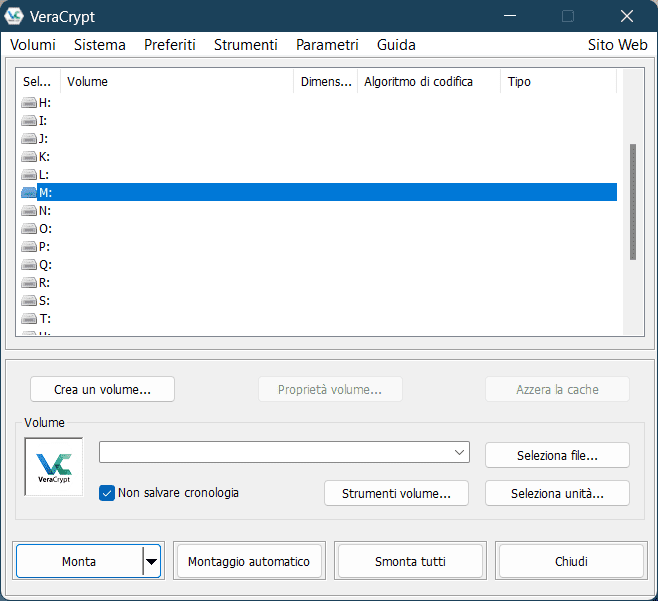Select the N: drive letter row
The width and height of the screenshot is (658, 601).
tap(319, 211)
